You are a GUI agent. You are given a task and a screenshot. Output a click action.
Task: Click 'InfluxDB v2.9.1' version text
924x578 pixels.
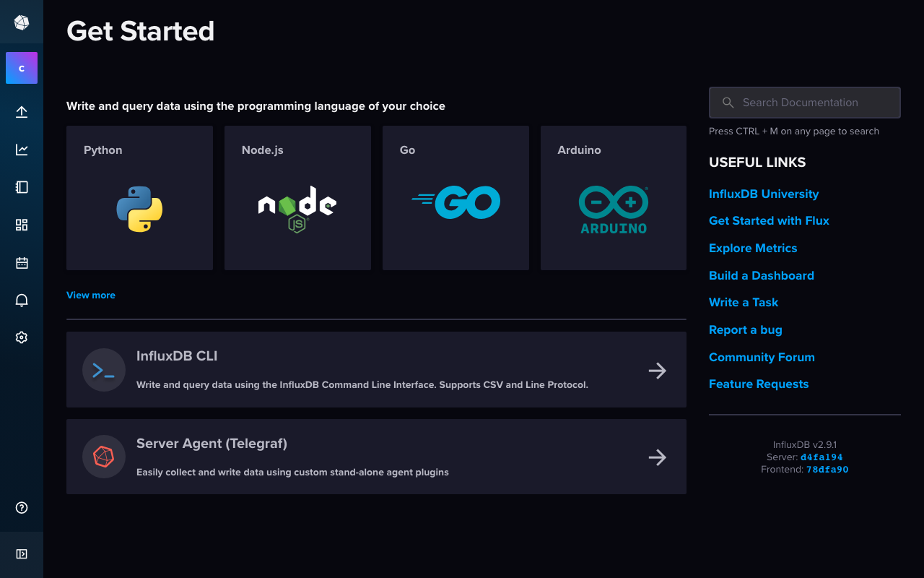coord(805,445)
